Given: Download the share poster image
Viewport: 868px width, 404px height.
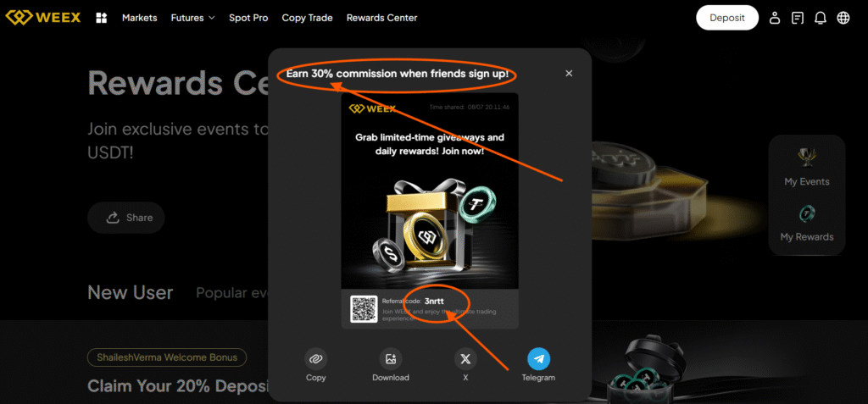Looking at the screenshot, I should (391, 359).
